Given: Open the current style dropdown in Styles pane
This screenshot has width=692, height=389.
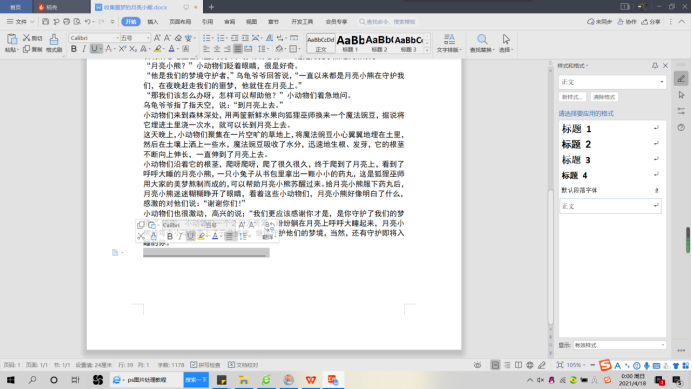Looking at the screenshot, I should pos(662,82).
